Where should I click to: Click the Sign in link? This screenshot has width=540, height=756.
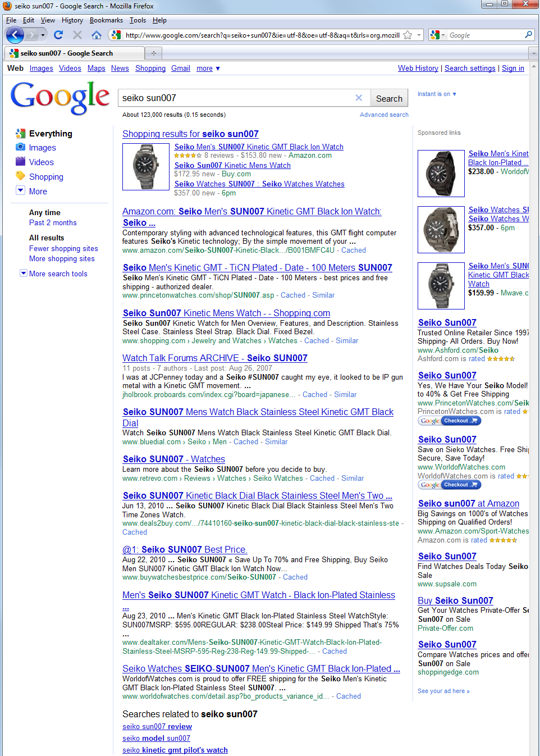[x=513, y=69]
